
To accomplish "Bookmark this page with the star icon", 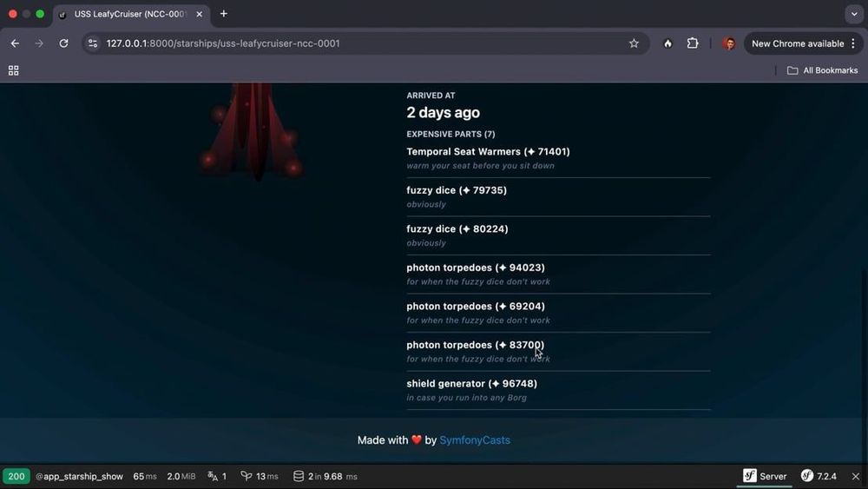I will coord(634,43).
